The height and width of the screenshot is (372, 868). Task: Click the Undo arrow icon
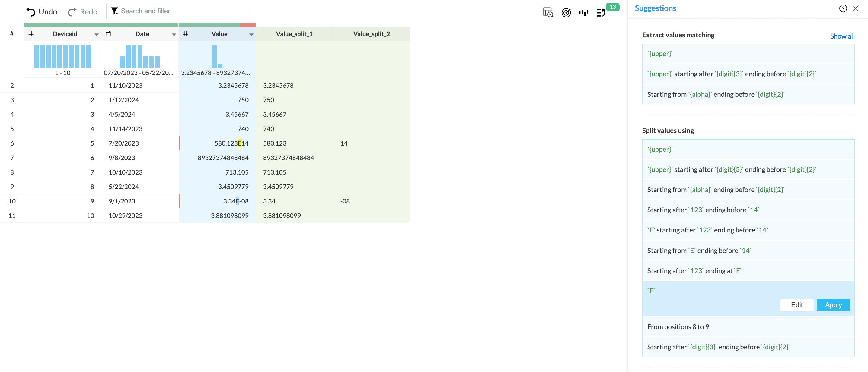[x=31, y=12]
